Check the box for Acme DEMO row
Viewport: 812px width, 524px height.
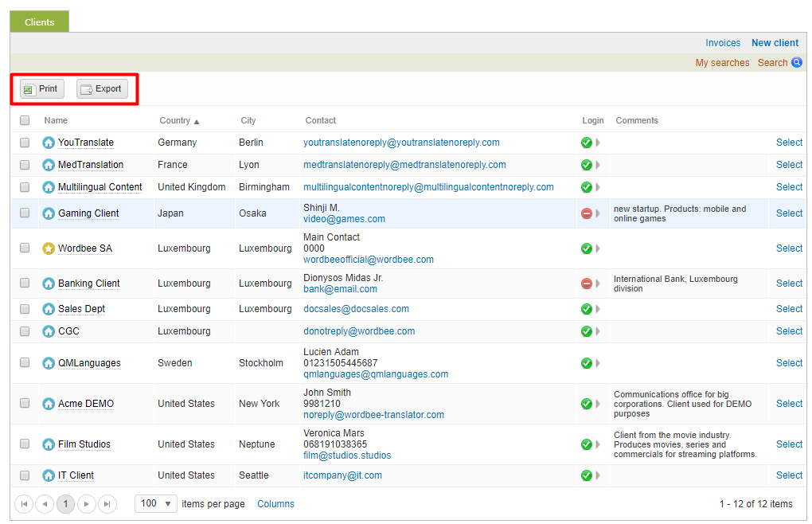coord(25,404)
